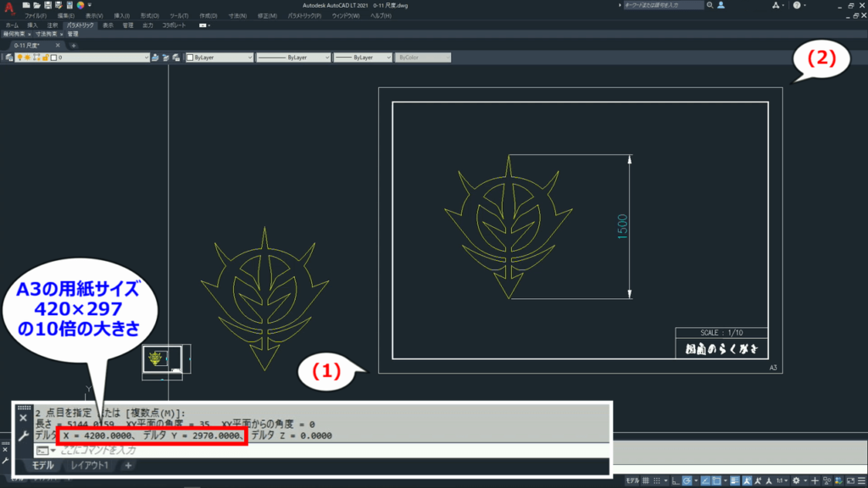
Task: Toggle grid display in status bar
Action: pos(645,481)
